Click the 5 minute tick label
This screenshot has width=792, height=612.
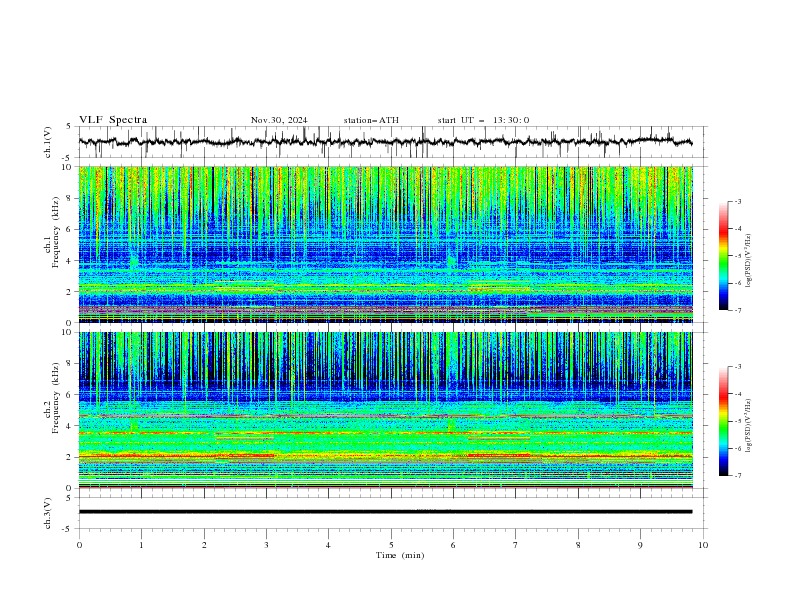[x=391, y=545]
